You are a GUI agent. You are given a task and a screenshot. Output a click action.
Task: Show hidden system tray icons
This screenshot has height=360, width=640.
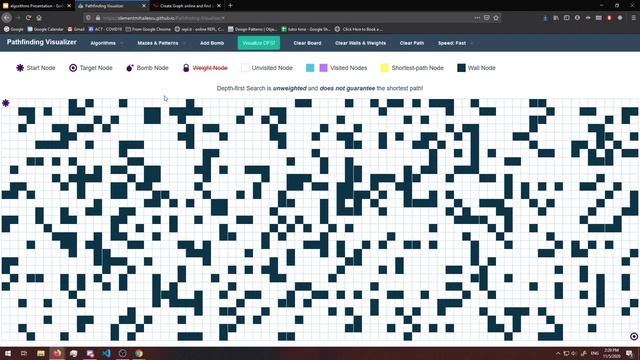pyautogui.click(x=558, y=353)
